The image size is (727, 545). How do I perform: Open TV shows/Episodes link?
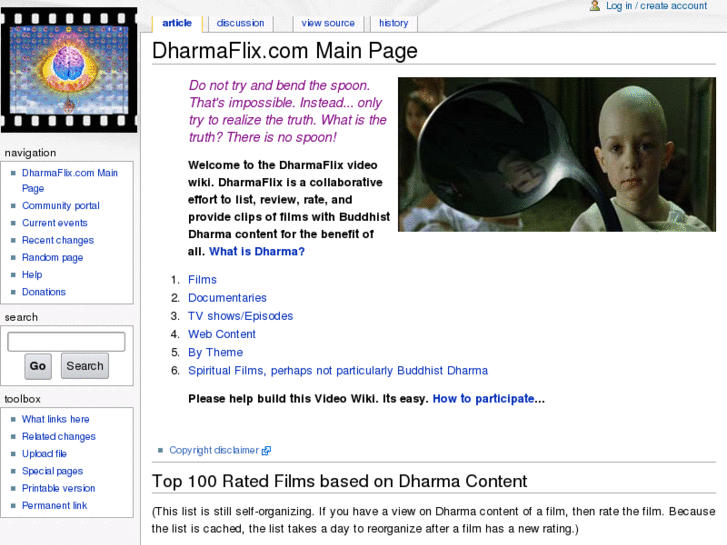(x=240, y=316)
